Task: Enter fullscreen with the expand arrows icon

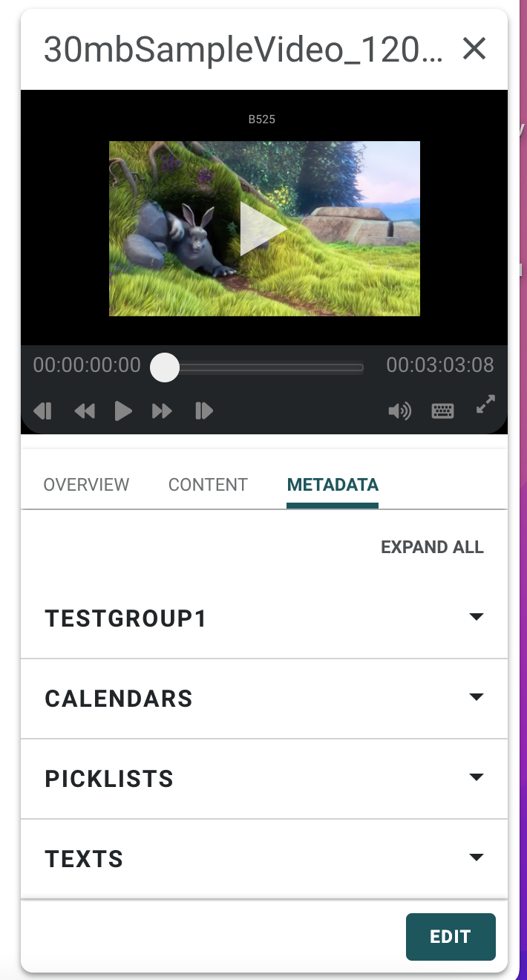Action: pyautogui.click(x=485, y=405)
